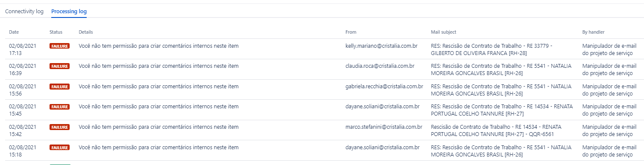Click the FAILURE badge for 15:45 entry
Screen dimensions: 644x165
[x=59, y=107]
